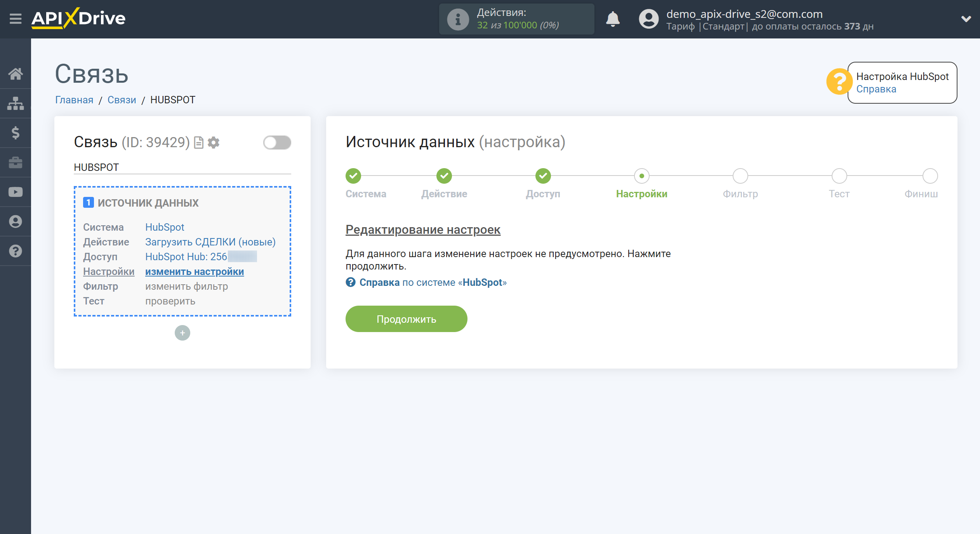
Task: Open the Home sidebar icon
Action: tap(16, 74)
